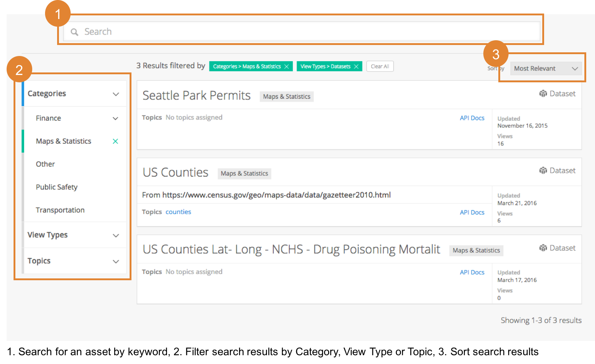Remove the View Types > Datasets filter chip
This screenshot has height=364, width=595.
[356, 67]
